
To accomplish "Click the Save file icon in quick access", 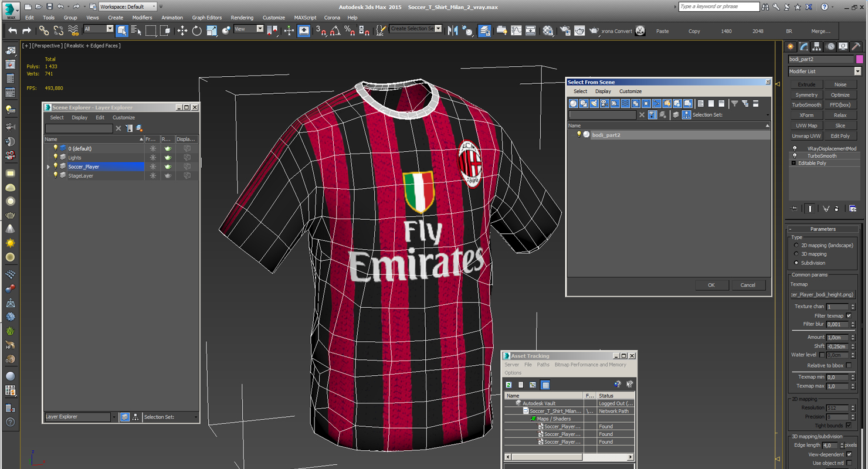I will (49, 6).
